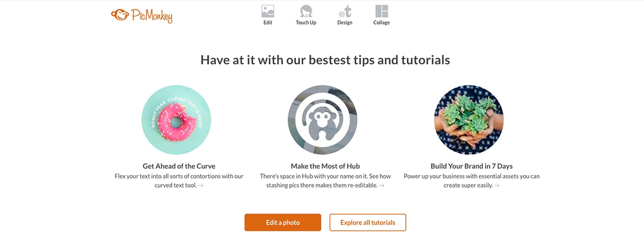
Task: Open the Design tool icon
Action: tap(345, 11)
